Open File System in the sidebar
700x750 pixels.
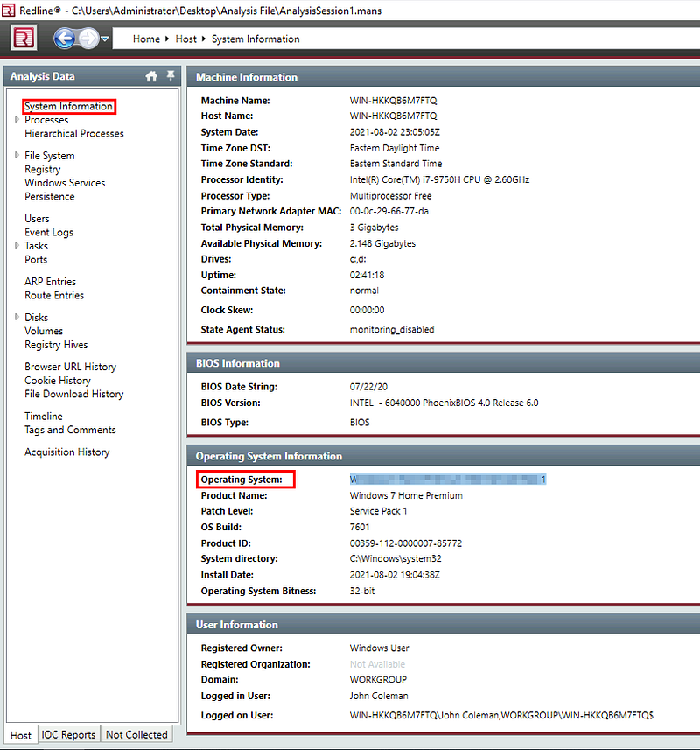50,156
